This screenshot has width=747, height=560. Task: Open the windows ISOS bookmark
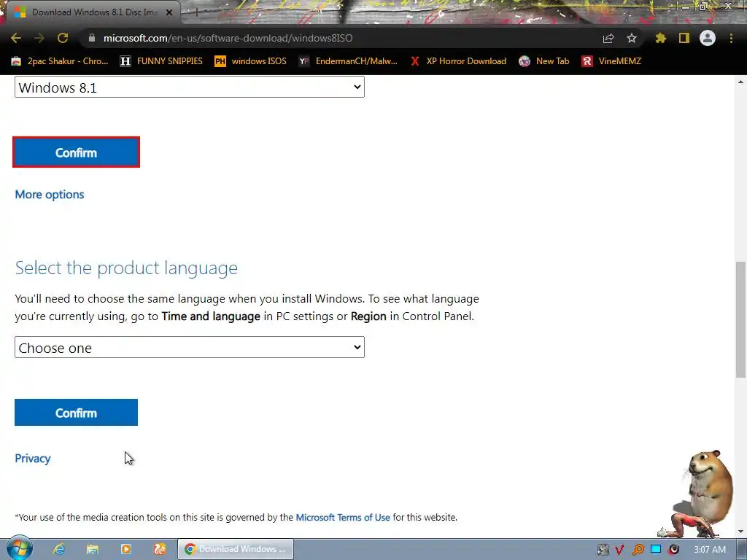coord(251,61)
